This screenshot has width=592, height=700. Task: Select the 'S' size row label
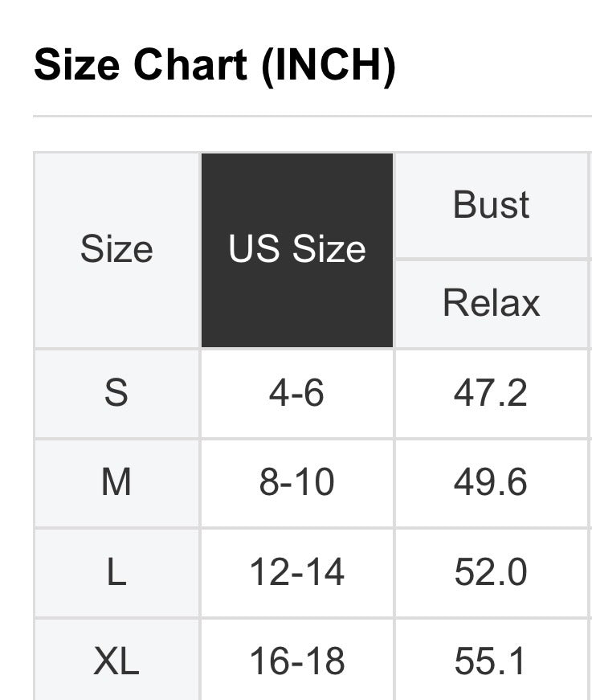[x=116, y=394]
